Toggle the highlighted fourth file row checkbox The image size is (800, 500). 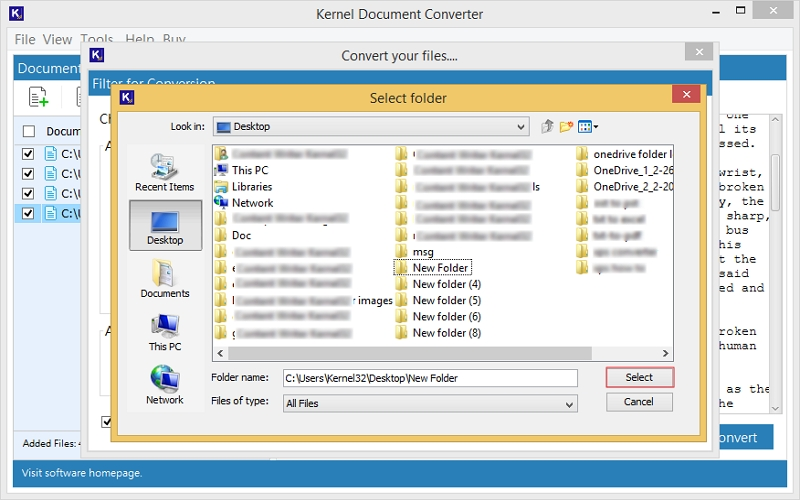(x=28, y=213)
